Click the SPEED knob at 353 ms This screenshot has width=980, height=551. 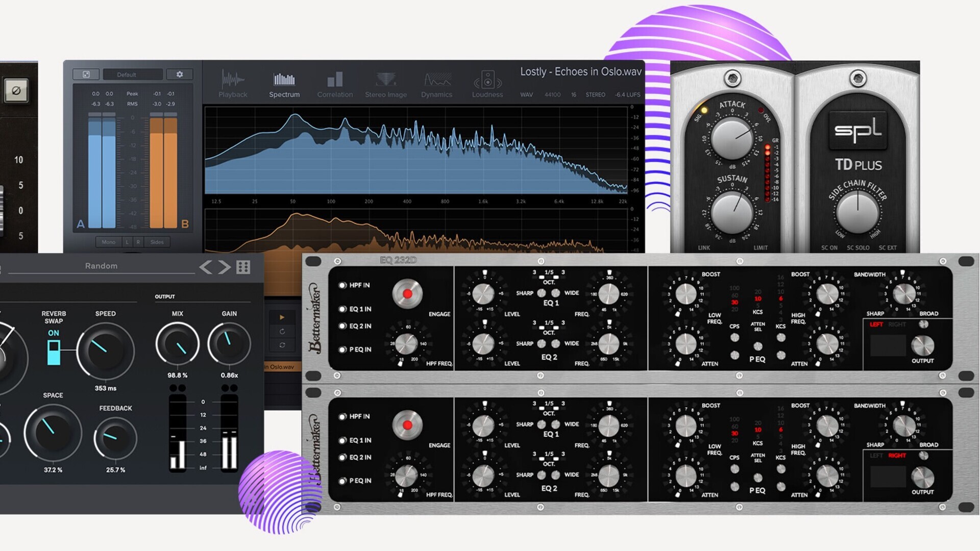pyautogui.click(x=105, y=351)
